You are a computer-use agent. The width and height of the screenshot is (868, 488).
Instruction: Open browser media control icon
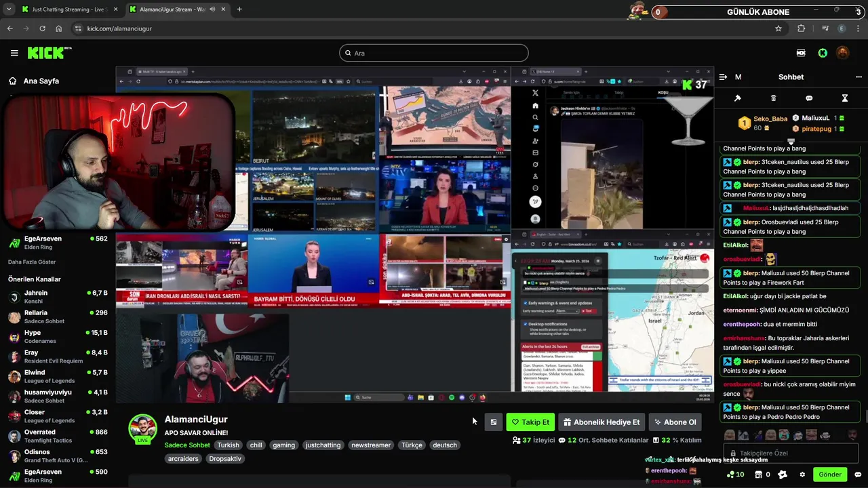coord(825,28)
